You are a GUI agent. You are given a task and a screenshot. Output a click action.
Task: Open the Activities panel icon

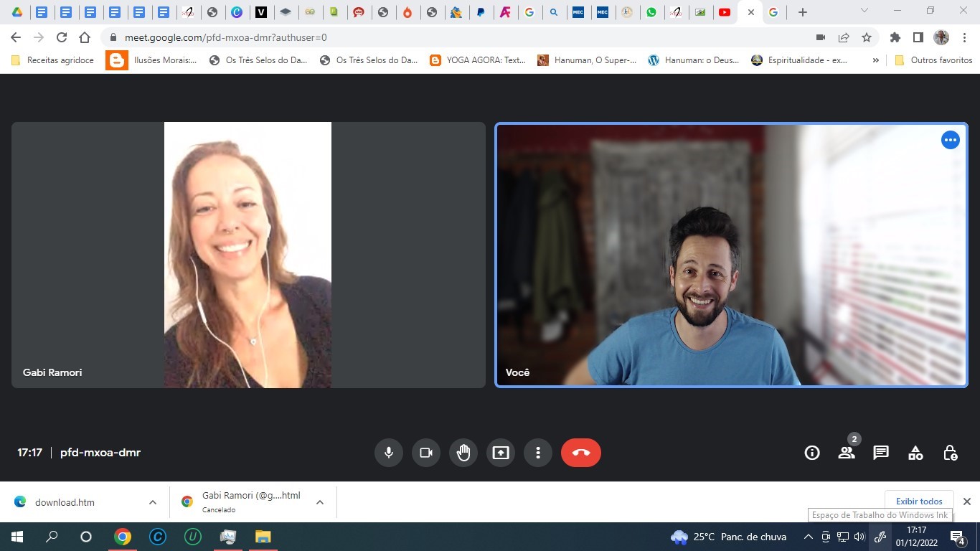[x=915, y=453]
